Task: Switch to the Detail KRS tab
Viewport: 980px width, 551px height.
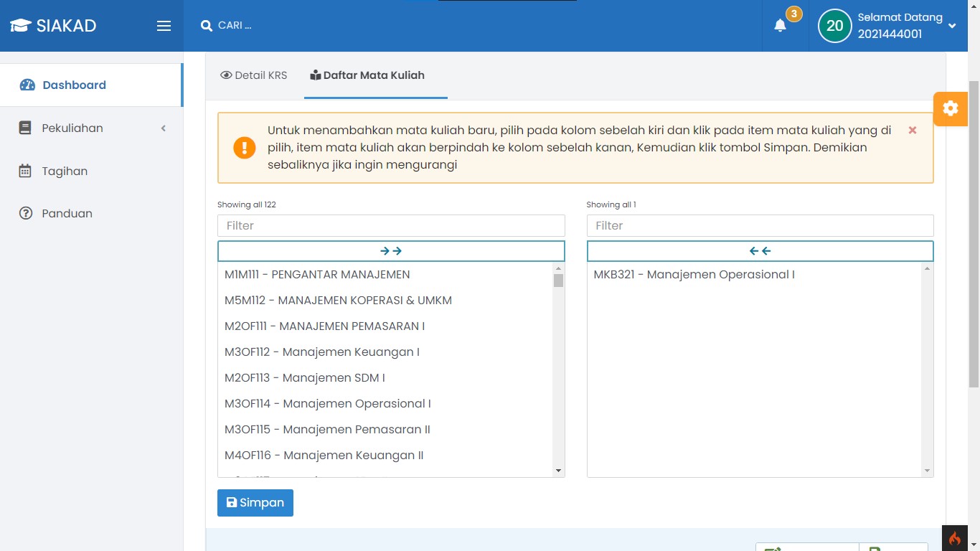Action: pos(254,75)
